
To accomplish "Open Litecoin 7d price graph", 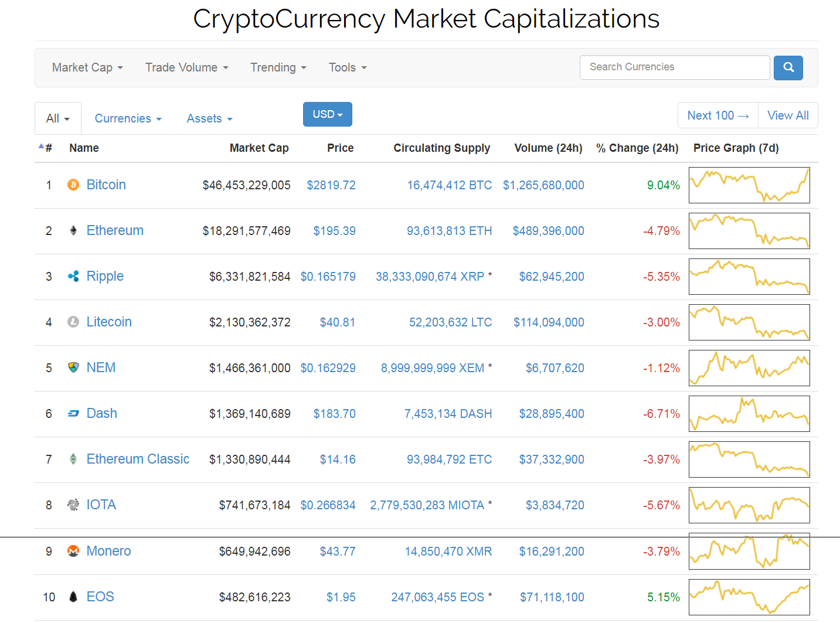I will point(749,322).
